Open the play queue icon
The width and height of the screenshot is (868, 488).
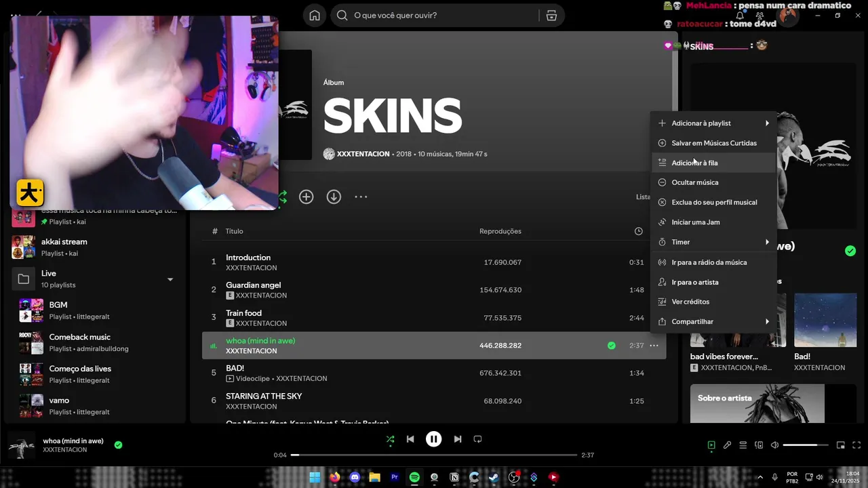[743, 445]
